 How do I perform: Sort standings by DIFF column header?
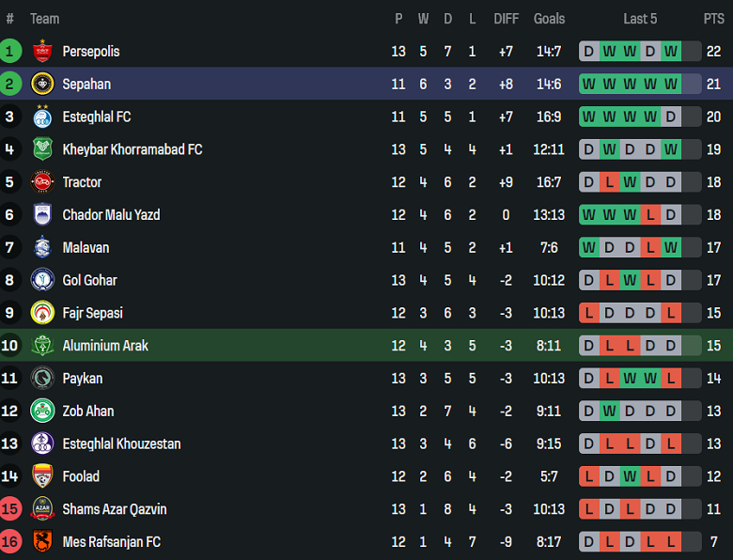tap(506, 19)
